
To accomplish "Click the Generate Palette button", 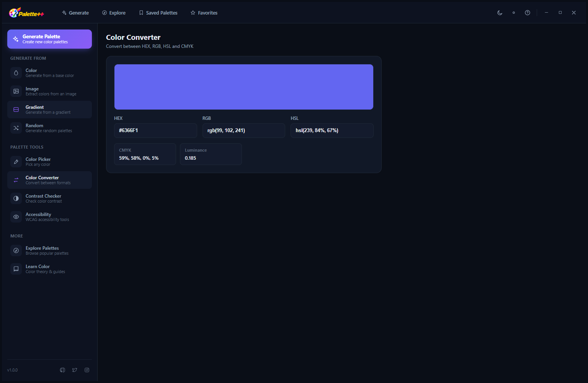I will point(49,39).
